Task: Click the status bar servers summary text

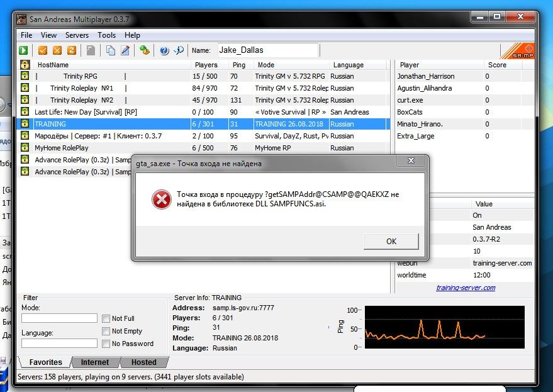Action: point(130,377)
